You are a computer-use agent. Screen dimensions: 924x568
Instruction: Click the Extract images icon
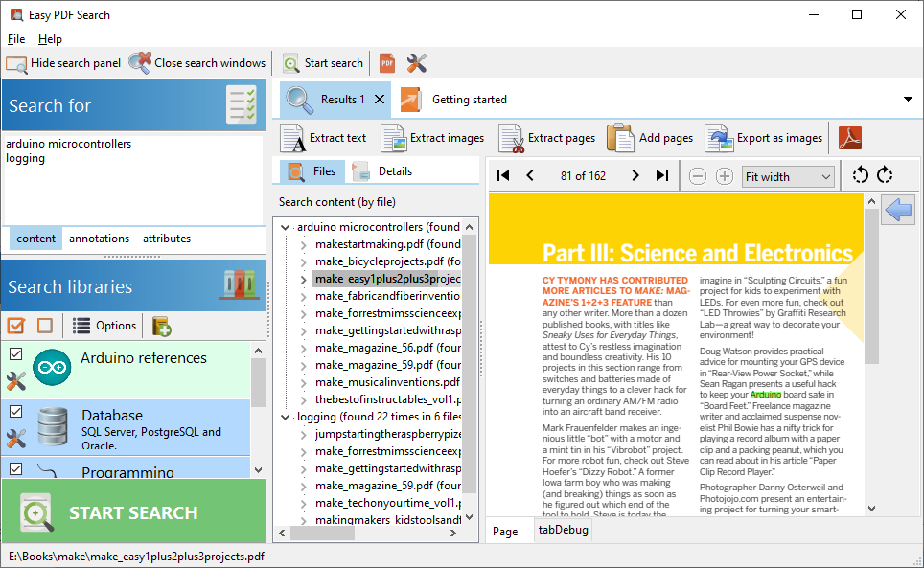click(394, 138)
